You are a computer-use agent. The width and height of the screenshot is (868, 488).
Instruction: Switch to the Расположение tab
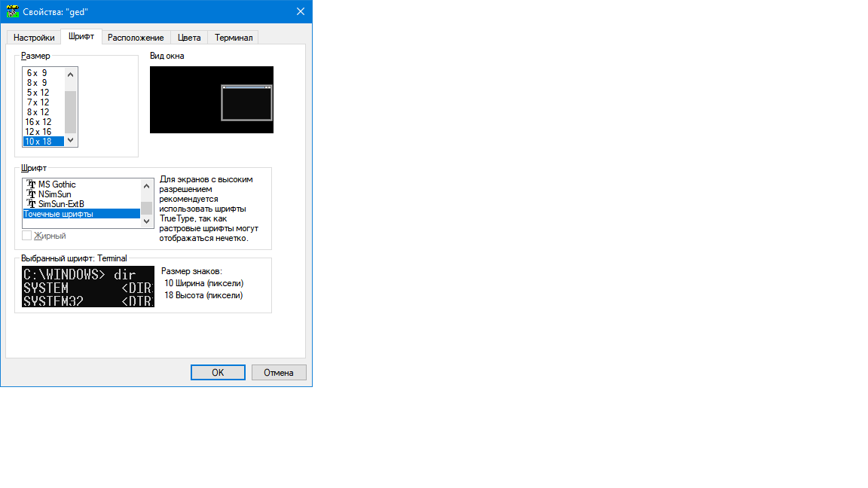point(136,38)
